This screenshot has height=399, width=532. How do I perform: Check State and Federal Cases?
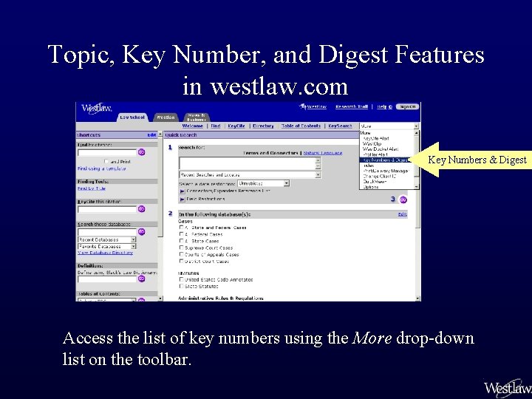(x=181, y=228)
